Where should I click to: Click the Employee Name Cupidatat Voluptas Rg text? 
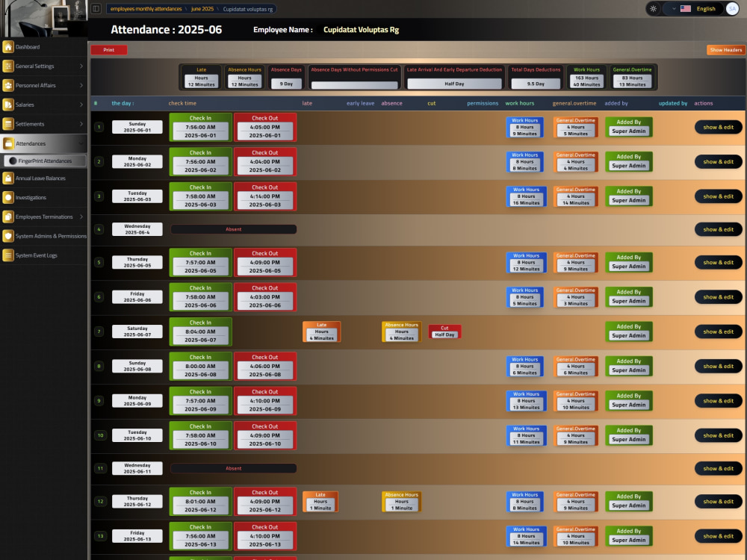[x=361, y=30]
